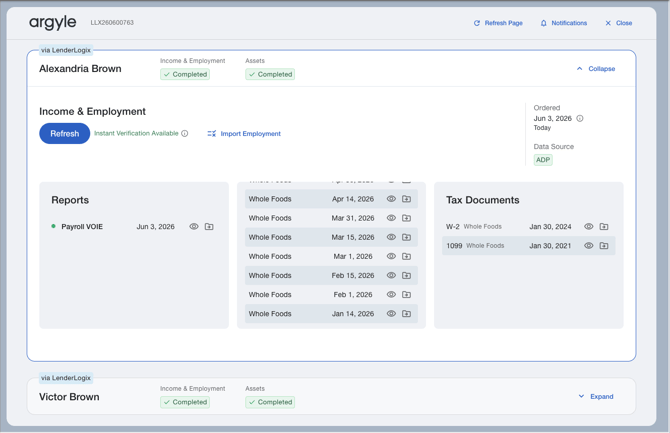The width and height of the screenshot is (670, 433).
Task: Select the Payroll VOIE report row
Action: coord(134,227)
